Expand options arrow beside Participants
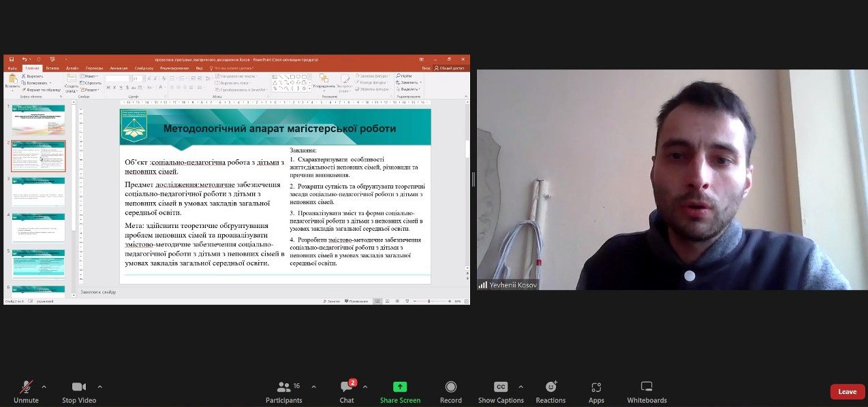Screen dimensions: 868x407 point(313,387)
